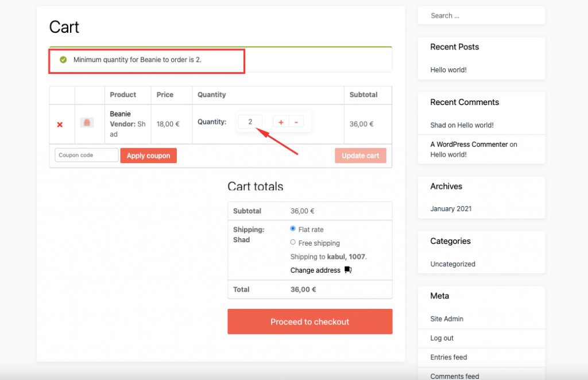Open A WordPress Commenter link
Image resolution: width=588 pixels, height=380 pixels.
click(469, 144)
